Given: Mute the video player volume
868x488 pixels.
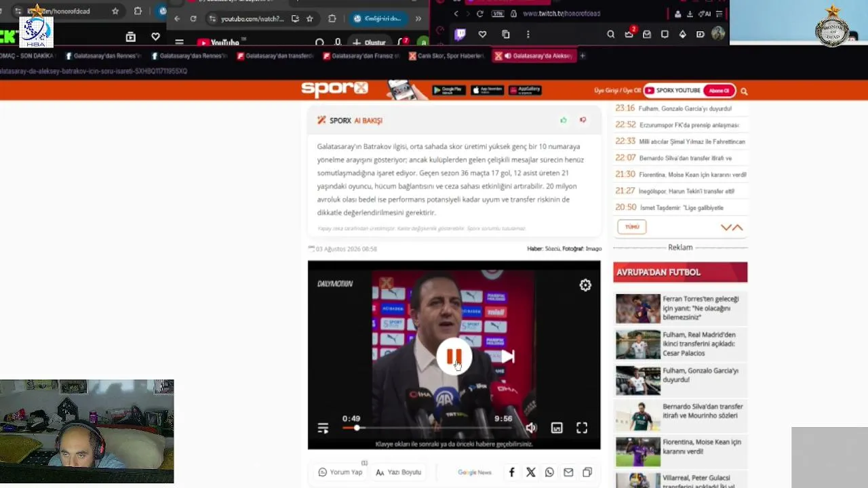Looking at the screenshot, I should pyautogui.click(x=531, y=428).
